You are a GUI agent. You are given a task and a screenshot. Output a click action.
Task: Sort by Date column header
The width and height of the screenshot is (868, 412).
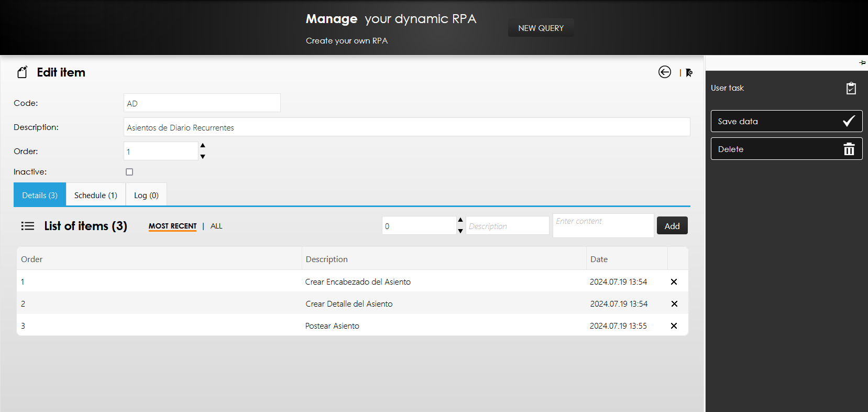tap(599, 259)
